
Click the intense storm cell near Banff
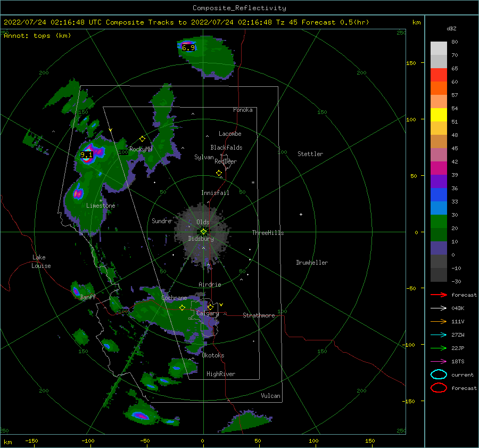pyautogui.click(x=76, y=291)
